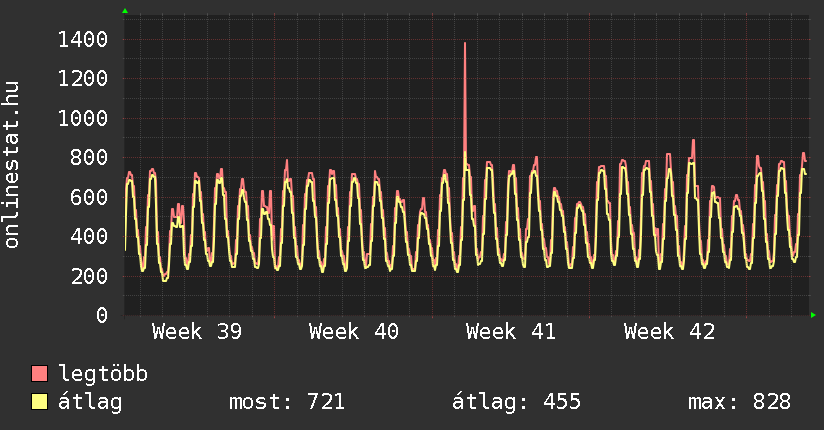The width and height of the screenshot is (824, 430).
Task: Click the 200 y-axis label
Action: (90, 276)
